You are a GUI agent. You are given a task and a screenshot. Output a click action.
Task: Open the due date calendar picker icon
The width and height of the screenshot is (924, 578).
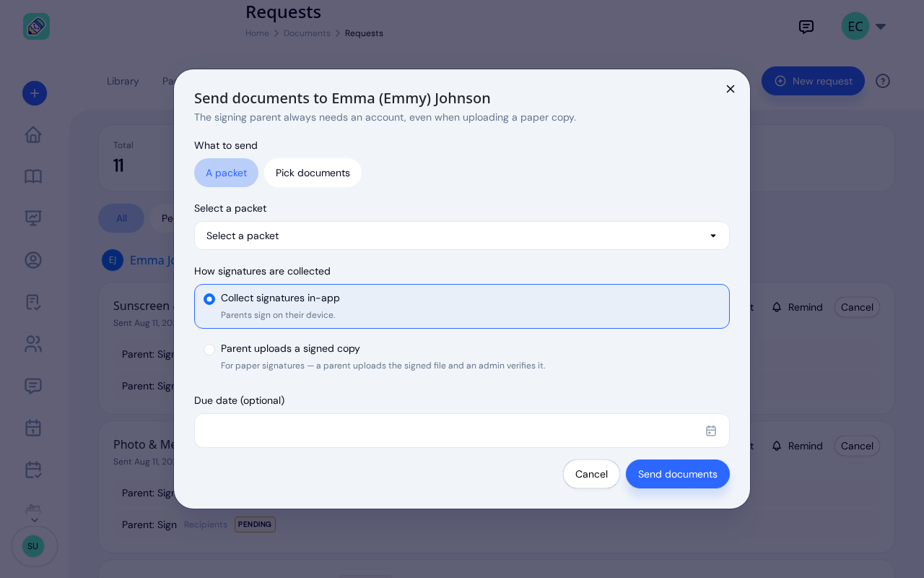coord(711,431)
